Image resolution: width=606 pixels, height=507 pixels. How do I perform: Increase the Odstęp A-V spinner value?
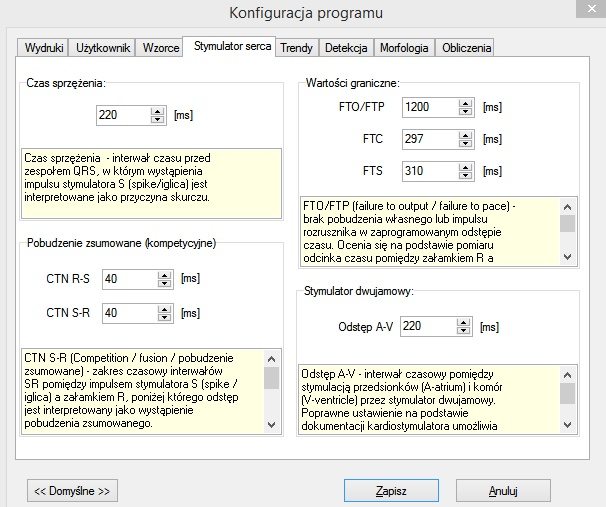pyautogui.click(x=463, y=322)
